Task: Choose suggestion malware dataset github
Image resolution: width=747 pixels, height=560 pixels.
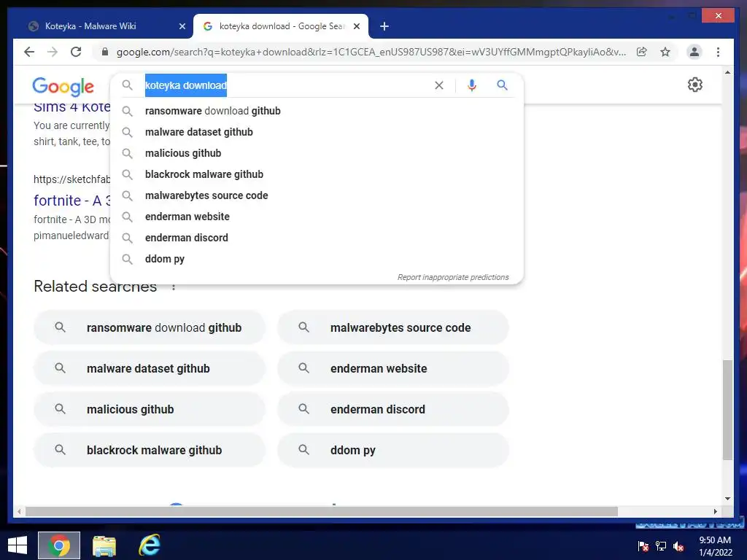Action: coord(317,132)
